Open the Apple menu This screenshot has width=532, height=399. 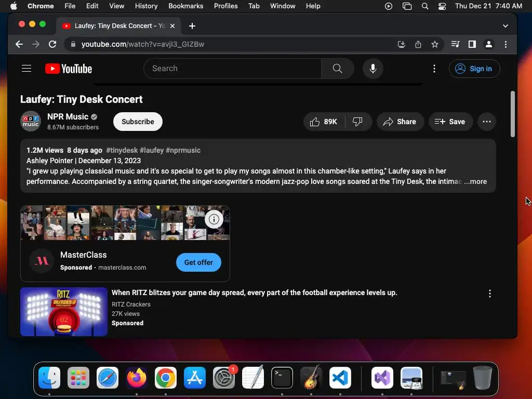point(14,6)
